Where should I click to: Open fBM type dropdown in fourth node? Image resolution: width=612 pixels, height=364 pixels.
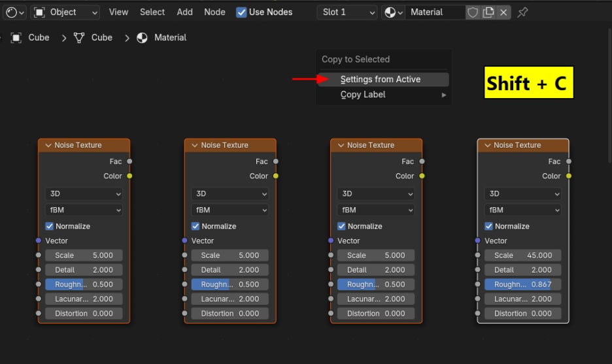(x=523, y=210)
